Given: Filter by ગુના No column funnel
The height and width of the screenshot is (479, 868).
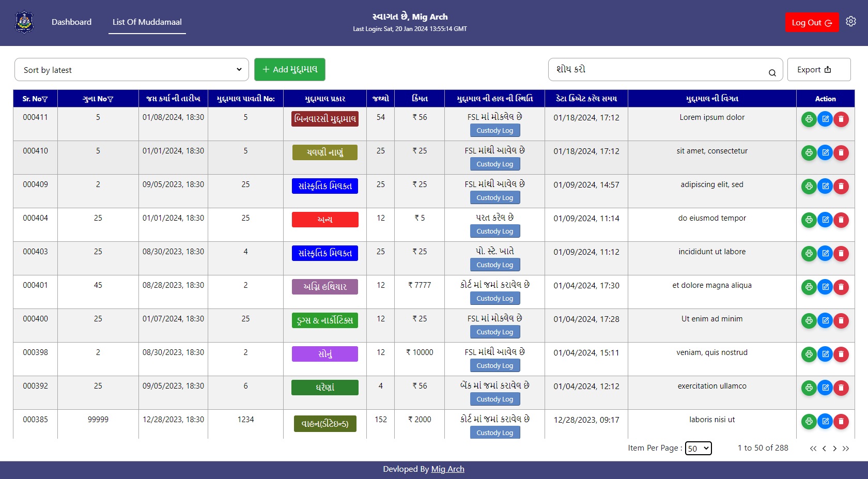Looking at the screenshot, I should click(110, 99).
